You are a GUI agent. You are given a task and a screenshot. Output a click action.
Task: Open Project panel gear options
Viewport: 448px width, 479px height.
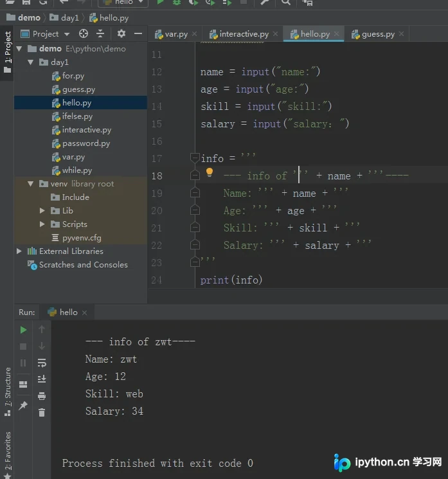click(x=121, y=33)
